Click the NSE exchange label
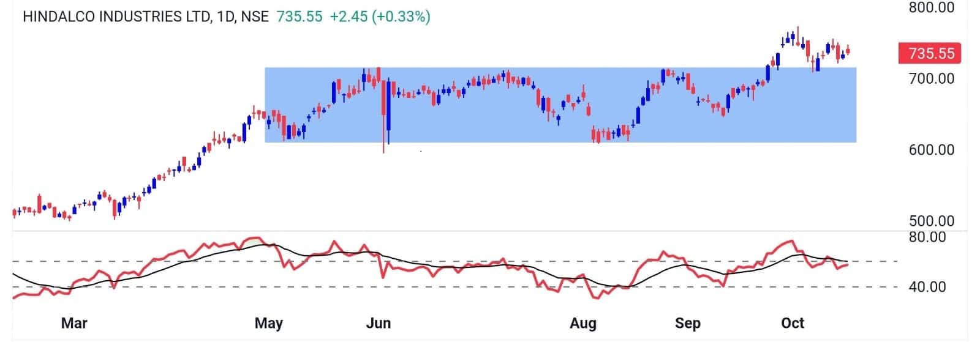980x342 pixels. (x=255, y=17)
